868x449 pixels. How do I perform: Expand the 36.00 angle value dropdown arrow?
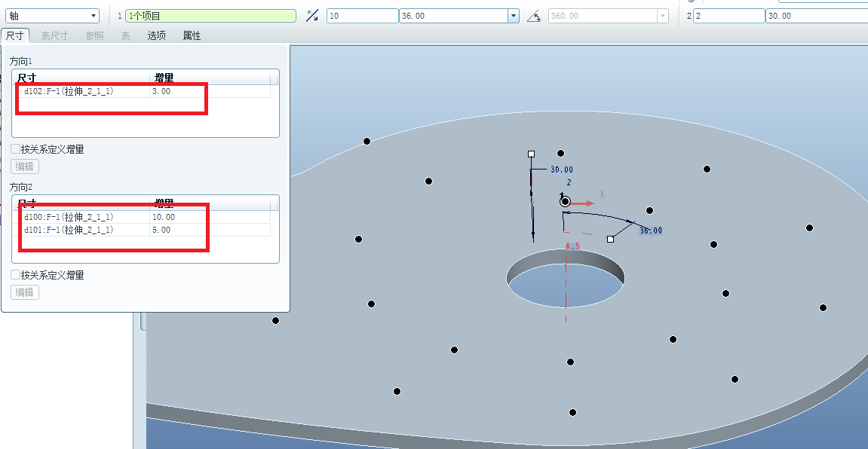(x=514, y=16)
